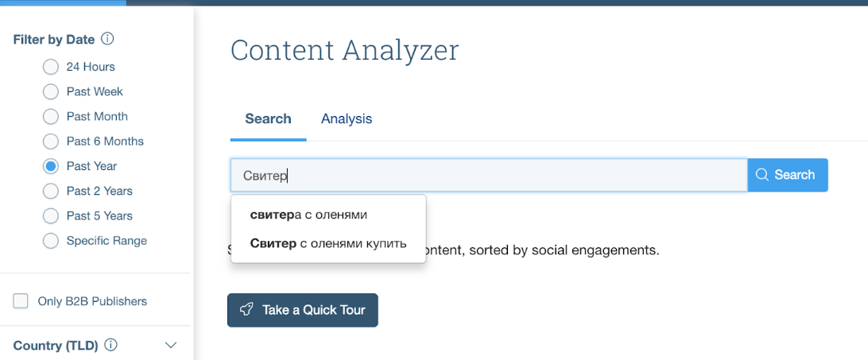Select the Past Year radio button
The height and width of the screenshot is (360, 868).
[x=51, y=166]
